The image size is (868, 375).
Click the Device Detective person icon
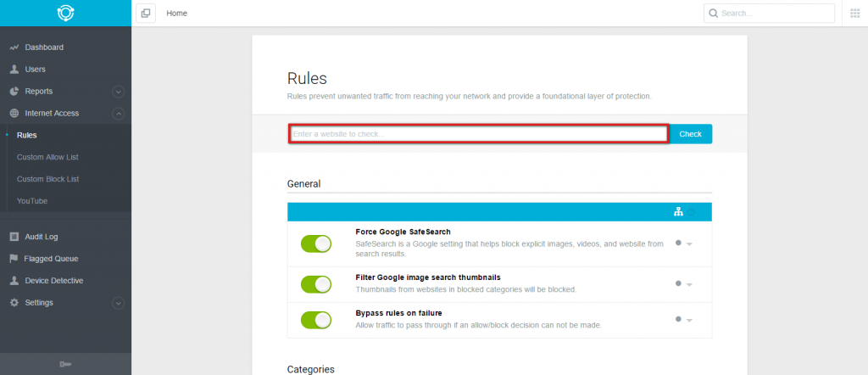click(14, 281)
